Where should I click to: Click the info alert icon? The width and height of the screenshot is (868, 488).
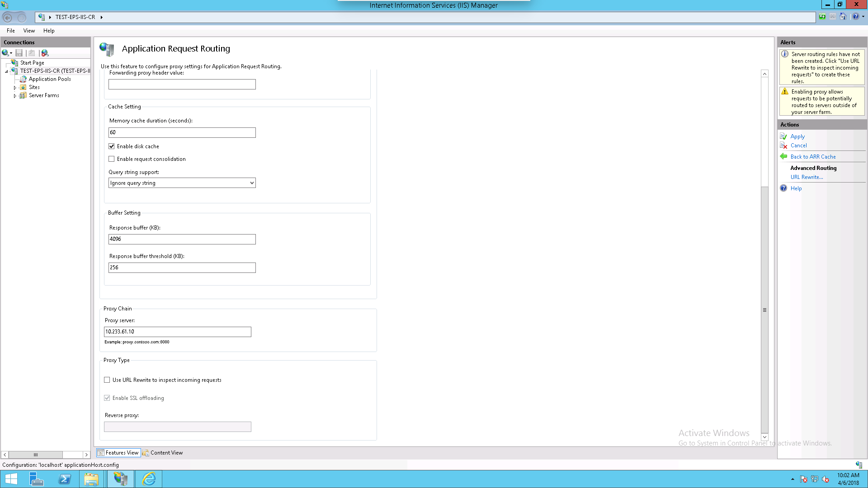coord(785,54)
